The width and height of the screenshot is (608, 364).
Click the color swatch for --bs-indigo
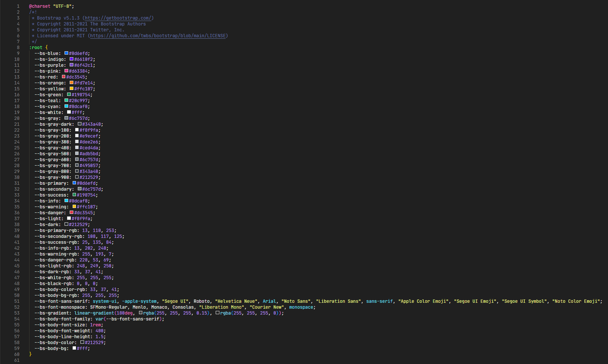(72, 59)
